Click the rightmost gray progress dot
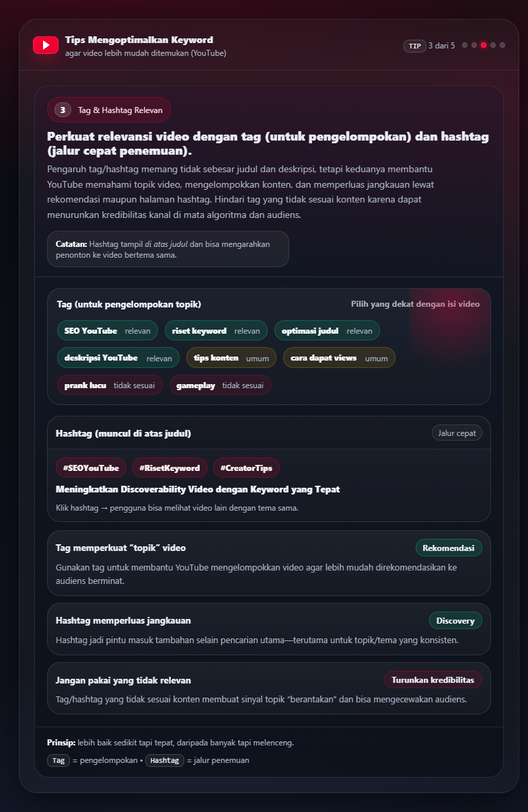The width and height of the screenshot is (528, 812). tap(502, 45)
